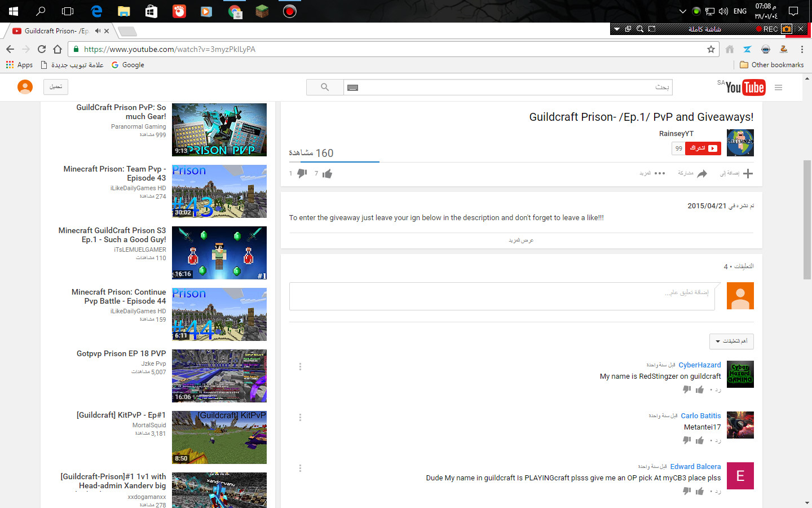Open the Windows Start menu
Image resolution: width=812 pixels, height=508 pixels.
pos(14,11)
